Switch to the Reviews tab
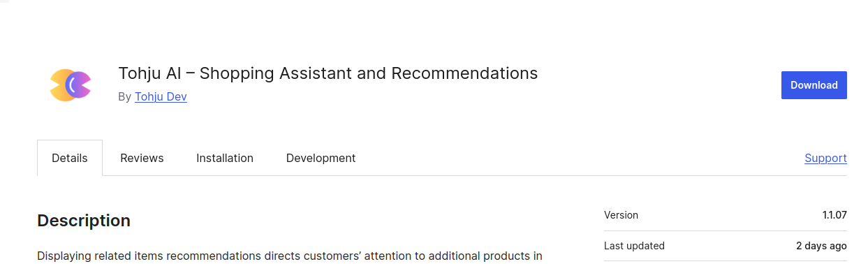 coord(142,158)
